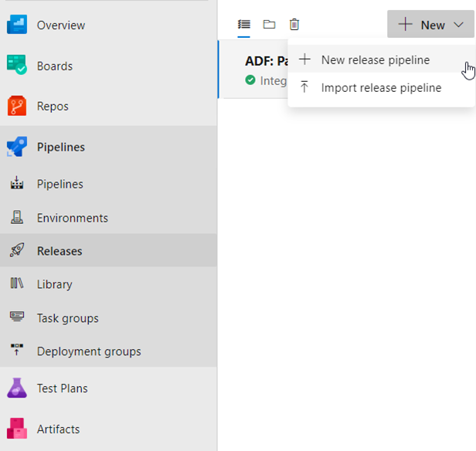Show deleted release pipelines trash tab
The height and width of the screenshot is (451, 476).
click(x=294, y=25)
